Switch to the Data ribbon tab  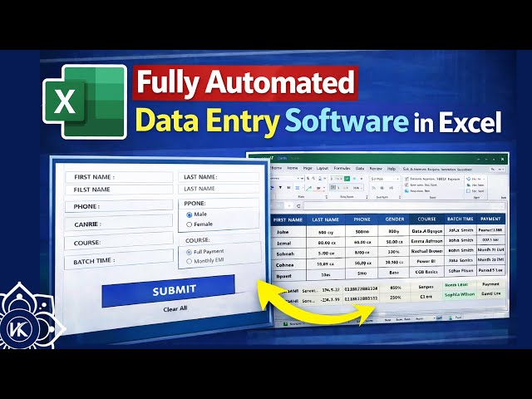(360, 168)
